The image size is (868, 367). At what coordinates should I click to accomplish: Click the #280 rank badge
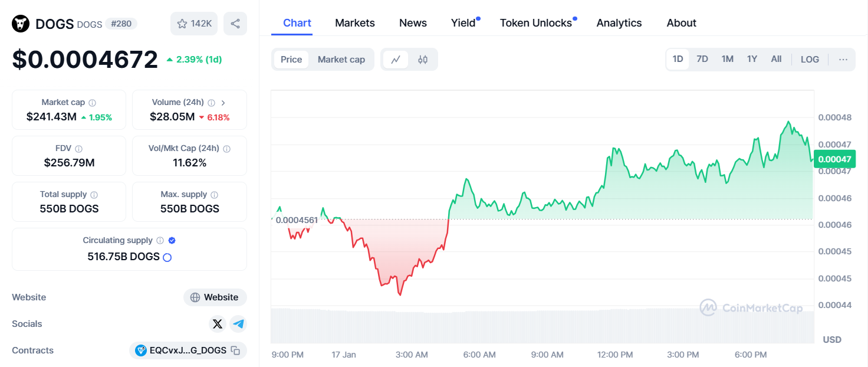[121, 24]
